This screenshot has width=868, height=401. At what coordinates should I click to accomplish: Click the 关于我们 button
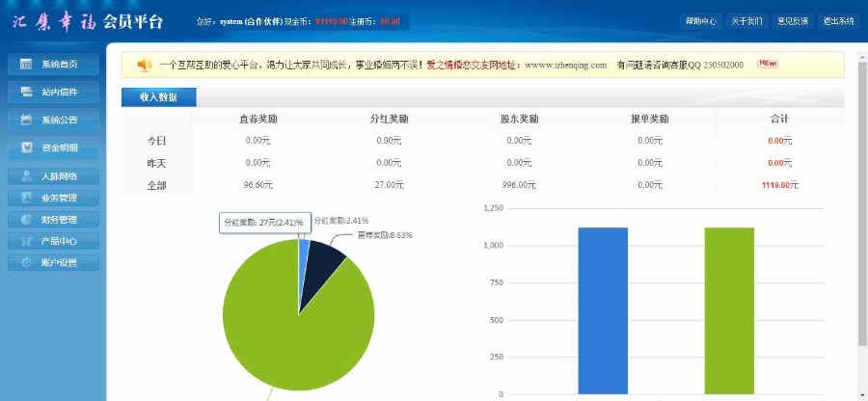746,21
